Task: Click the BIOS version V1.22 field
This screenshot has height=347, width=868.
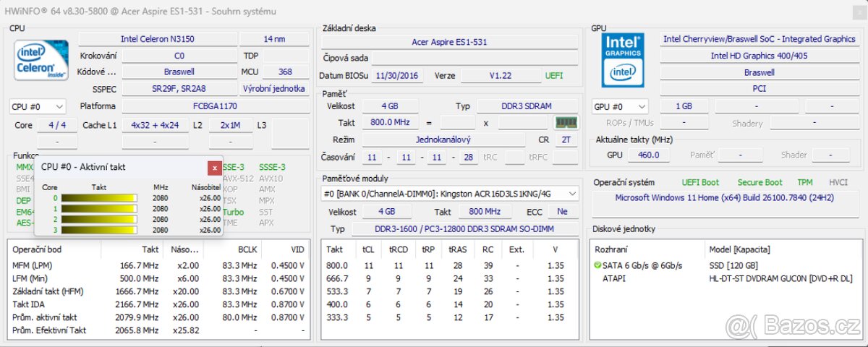Action: click(500, 75)
